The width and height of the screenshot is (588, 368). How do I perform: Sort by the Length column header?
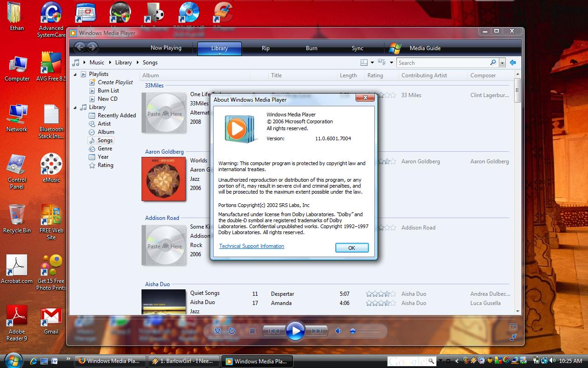click(351, 75)
